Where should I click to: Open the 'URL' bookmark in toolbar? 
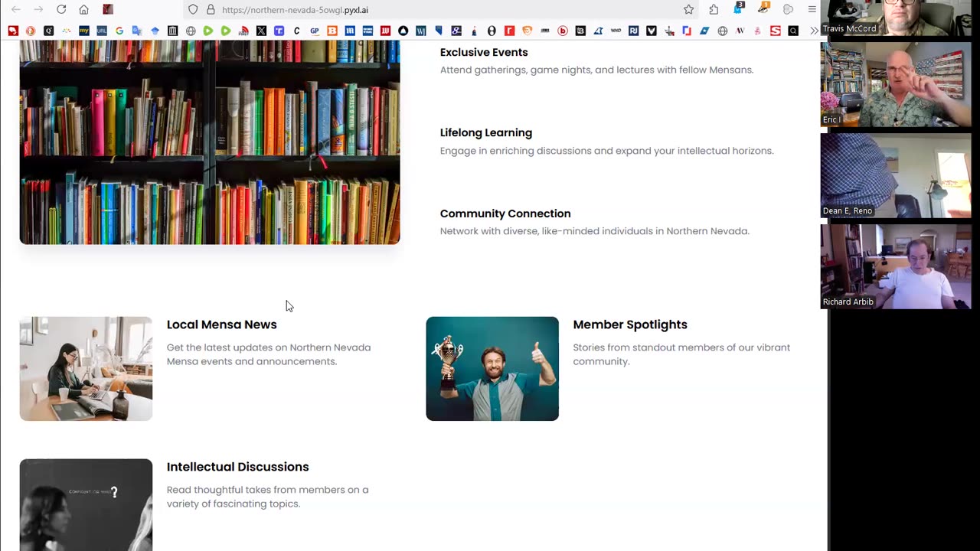coord(102,31)
